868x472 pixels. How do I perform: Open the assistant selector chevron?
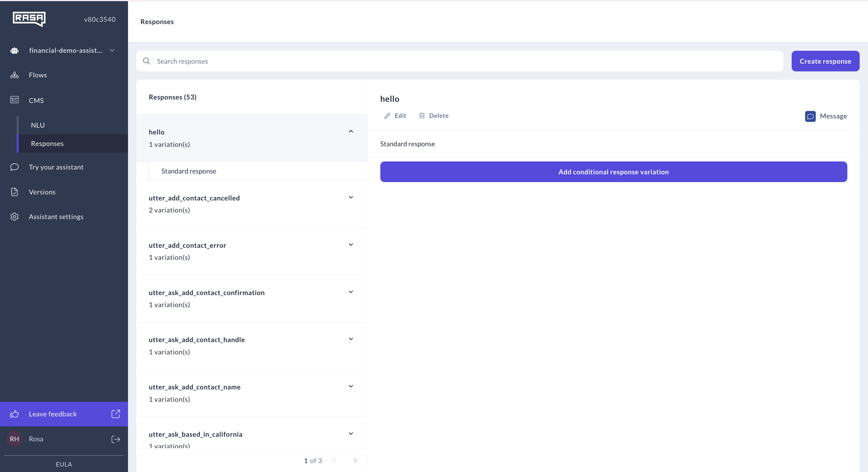pos(112,50)
